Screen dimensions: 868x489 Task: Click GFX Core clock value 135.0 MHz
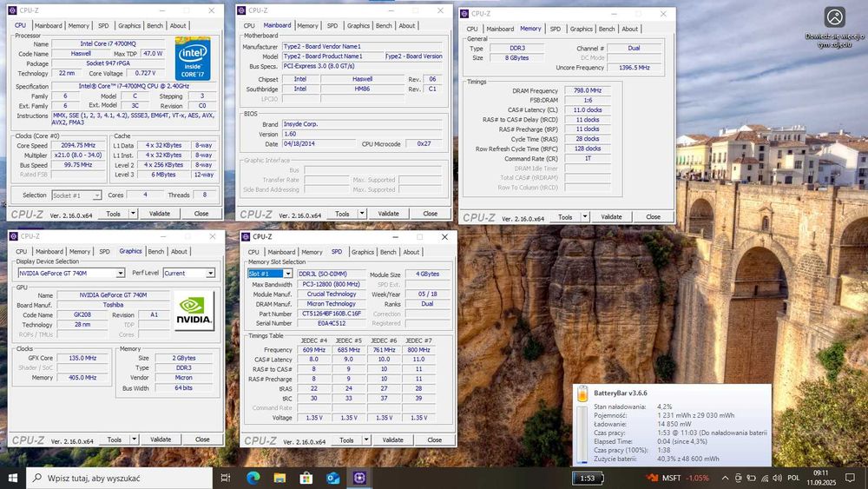(82, 359)
